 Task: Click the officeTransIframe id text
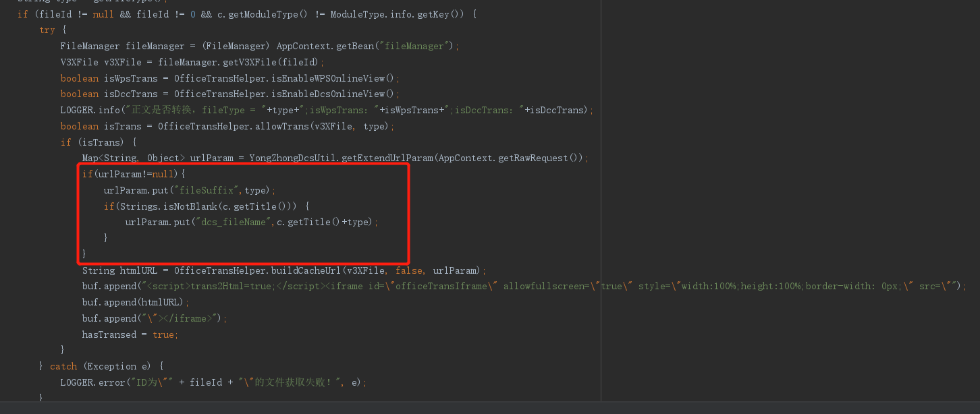(441, 287)
